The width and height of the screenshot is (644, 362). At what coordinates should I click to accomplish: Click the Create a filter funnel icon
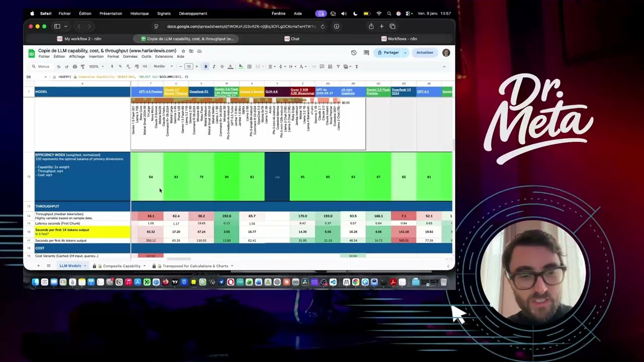[x=338, y=66]
